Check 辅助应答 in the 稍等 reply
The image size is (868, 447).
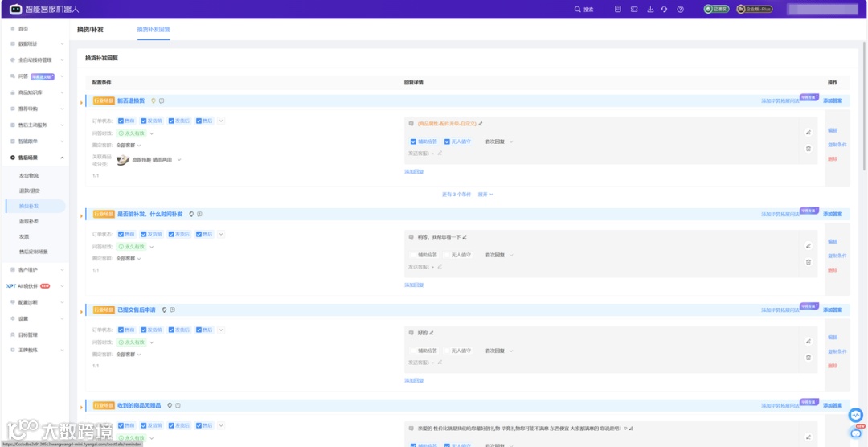pos(413,255)
